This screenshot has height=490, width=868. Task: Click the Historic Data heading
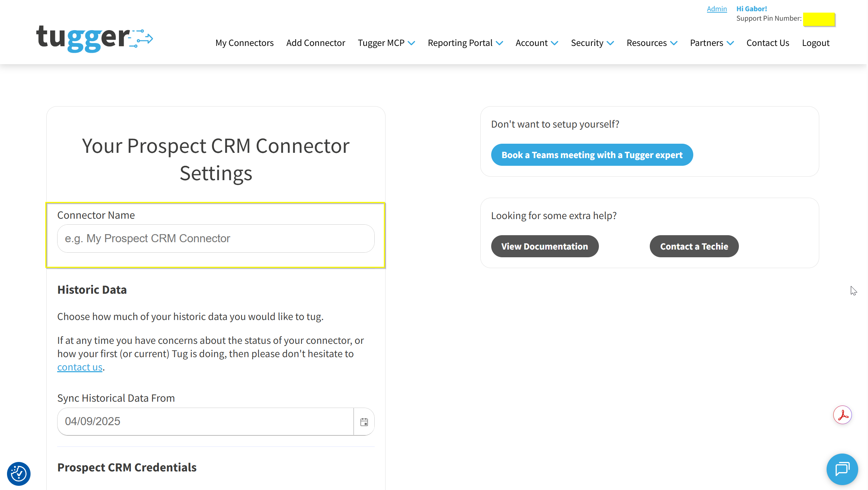pos(92,290)
